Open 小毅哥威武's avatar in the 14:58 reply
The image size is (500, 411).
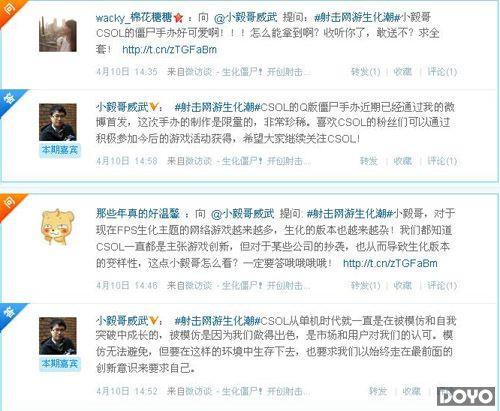[58, 122]
